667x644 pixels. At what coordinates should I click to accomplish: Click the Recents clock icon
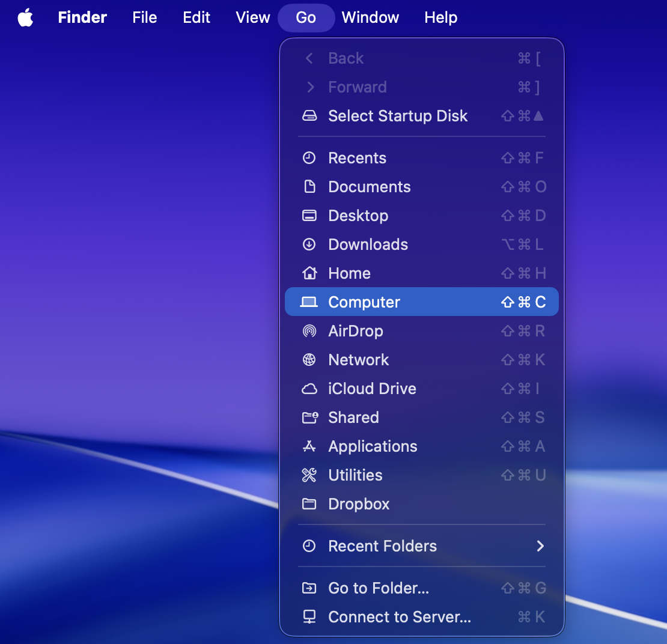[x=309, y=157]
